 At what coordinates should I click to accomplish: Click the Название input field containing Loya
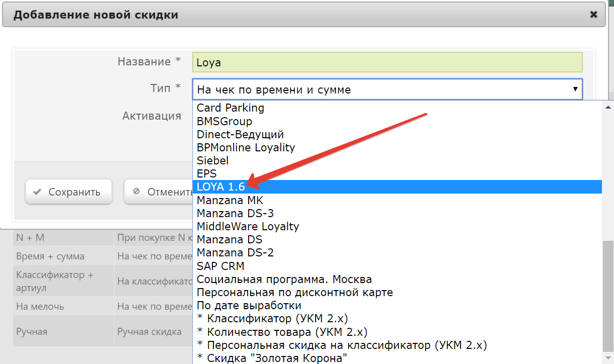pyautogui.click(x=387, y=62)
